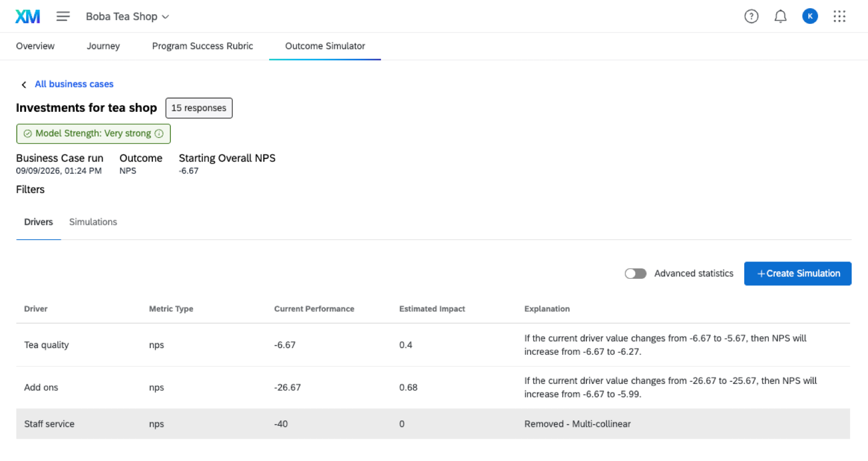Click the back arrow beside All business cases

pos(24,85)
